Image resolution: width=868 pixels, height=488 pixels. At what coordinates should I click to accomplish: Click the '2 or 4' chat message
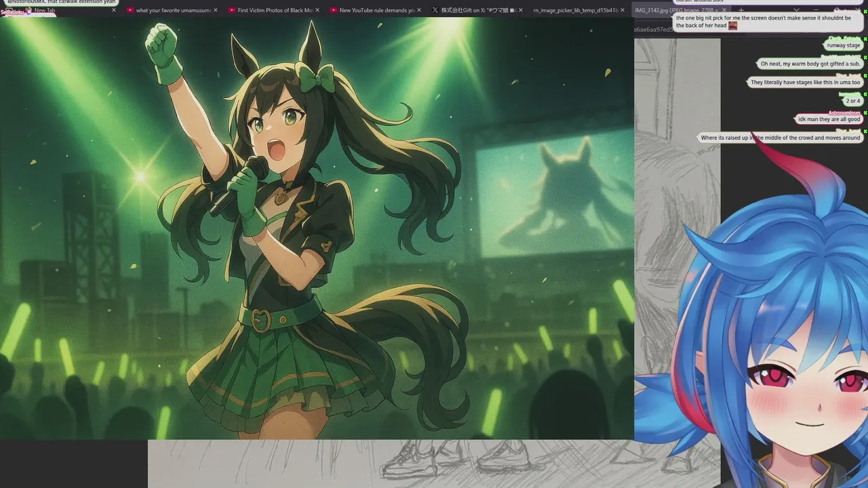852,101
